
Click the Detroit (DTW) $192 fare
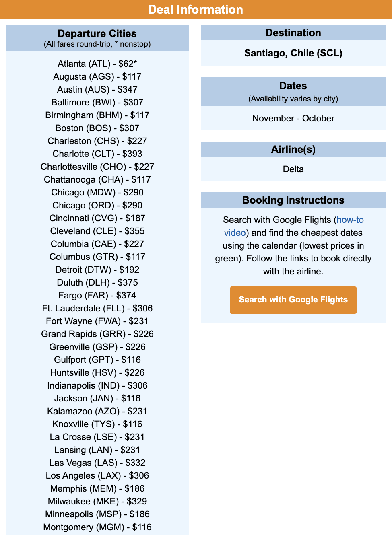[97, 270]
